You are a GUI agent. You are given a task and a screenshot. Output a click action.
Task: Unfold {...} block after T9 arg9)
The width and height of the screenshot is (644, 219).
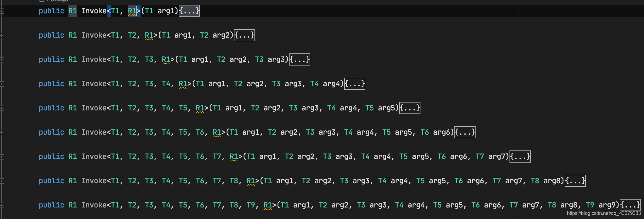tap(630, 205)
